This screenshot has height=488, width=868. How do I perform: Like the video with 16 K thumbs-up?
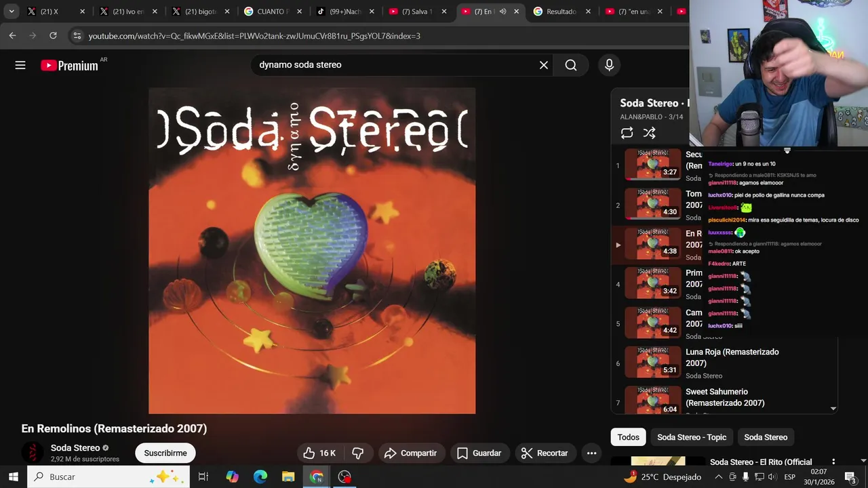[x=319, y=453]
